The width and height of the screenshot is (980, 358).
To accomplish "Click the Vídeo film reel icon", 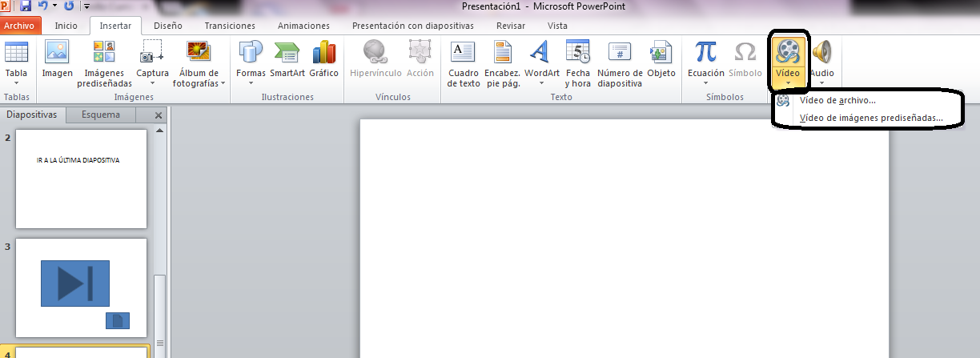I will pyautogui.click(x=788, y=53).
